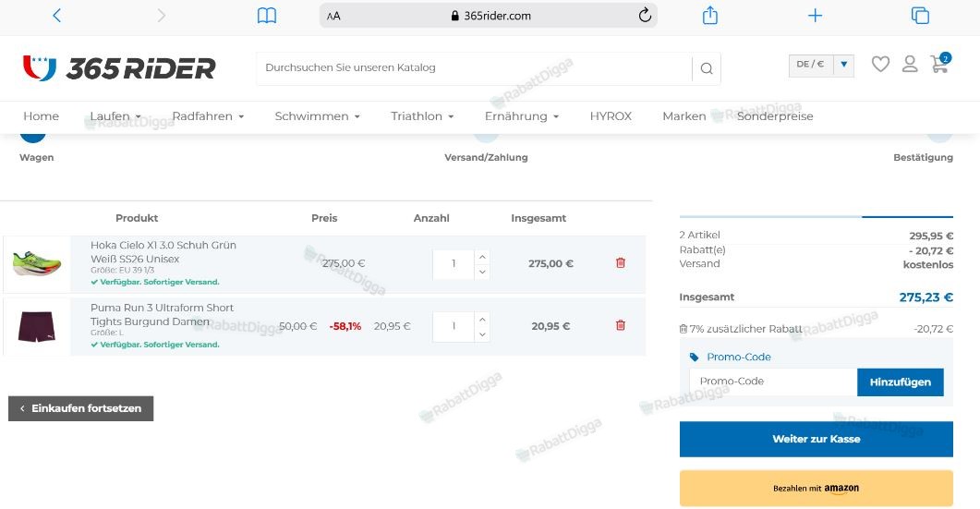
Task: Expand the Ernährung menu
Action: point(522,116)
